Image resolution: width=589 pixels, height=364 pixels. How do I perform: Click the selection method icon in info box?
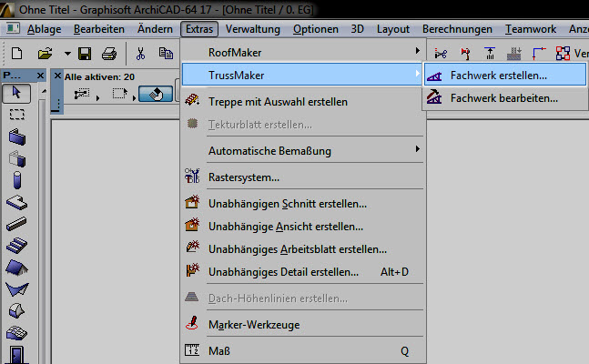point(82,94)
